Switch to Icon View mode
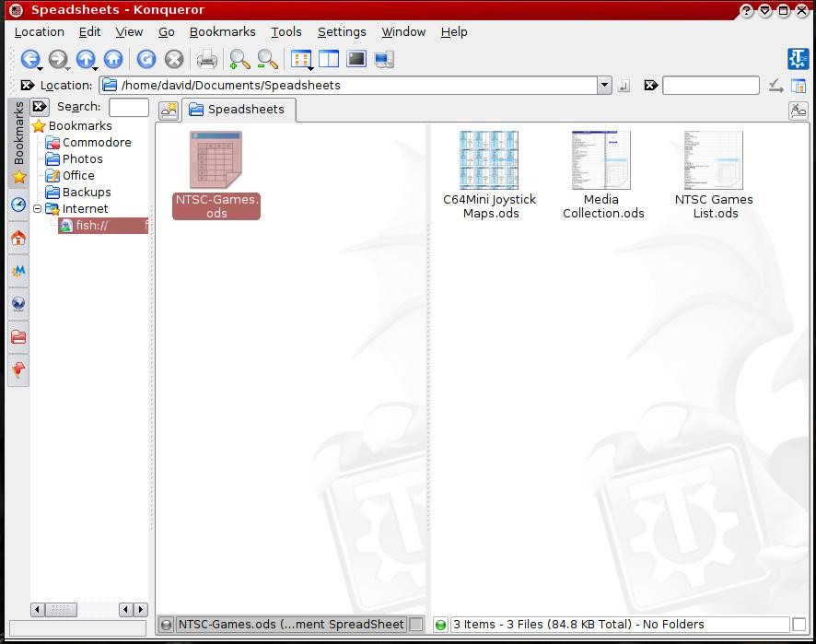 pyautogui.click(x=300, y=59)
